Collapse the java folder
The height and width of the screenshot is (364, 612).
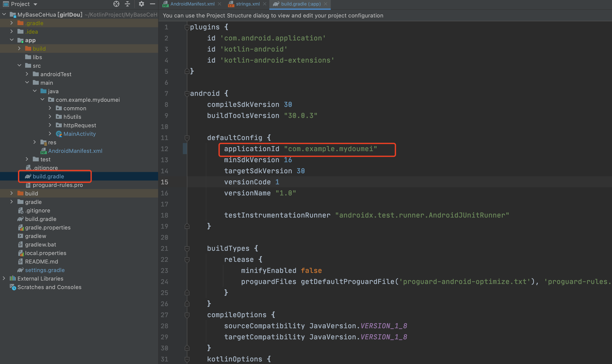coord(35,91)
